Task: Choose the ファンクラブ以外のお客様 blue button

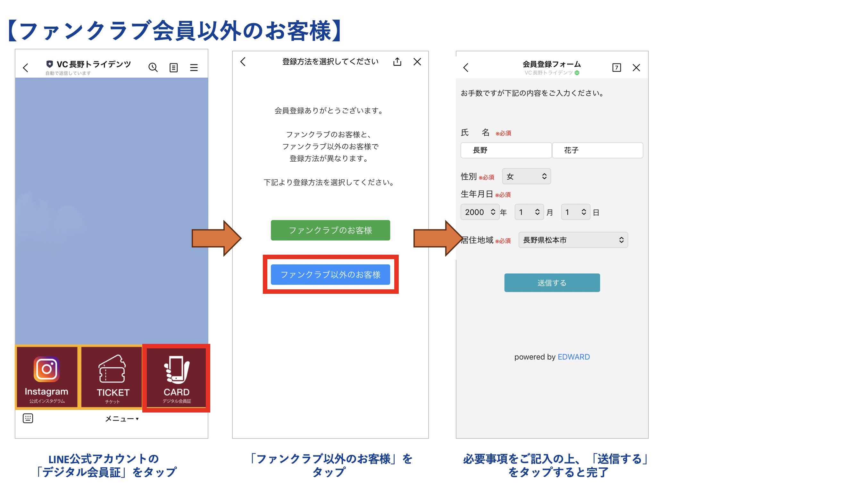Action: pos(330,275)
